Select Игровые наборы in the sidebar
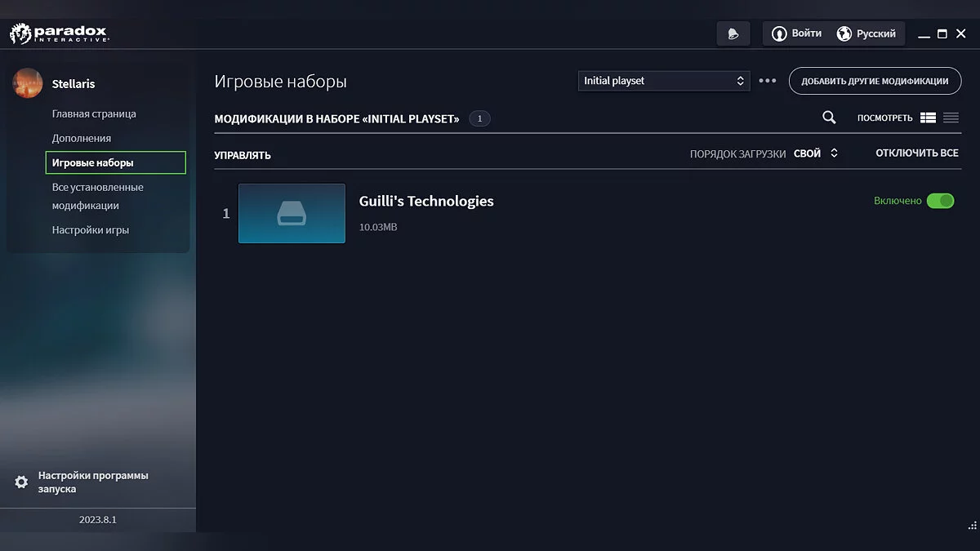Screen dimensions: 980x551 [116, 162]
